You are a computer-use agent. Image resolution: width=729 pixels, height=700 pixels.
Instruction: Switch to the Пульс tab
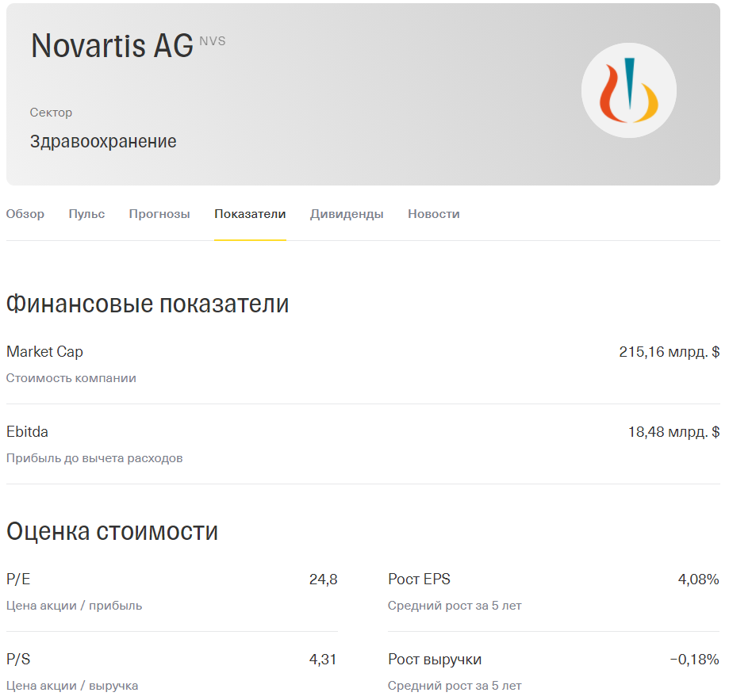(x=86, y=214)
